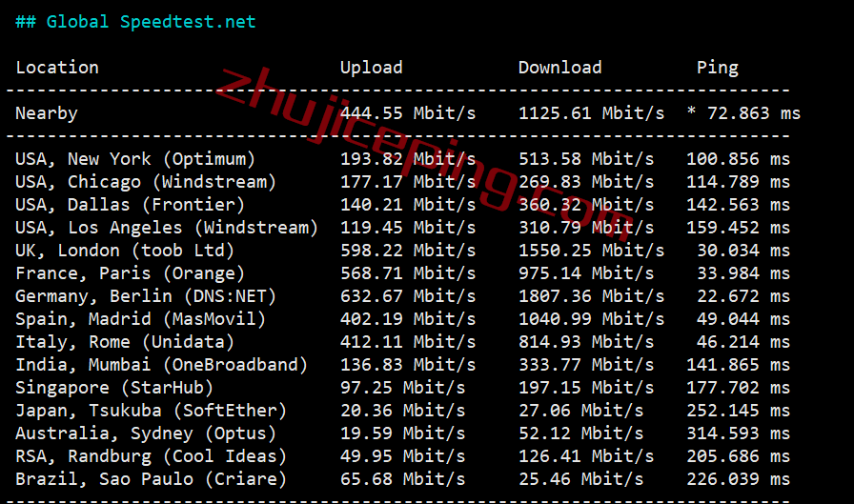Click the Nearby download value 1125.61 Mbit/s
This screenshot has height=504, width=854.
(x=592, y=113)
